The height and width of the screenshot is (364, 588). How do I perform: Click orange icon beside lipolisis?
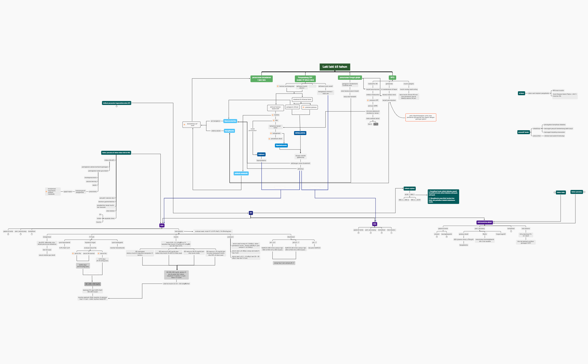tap(272, 115)
